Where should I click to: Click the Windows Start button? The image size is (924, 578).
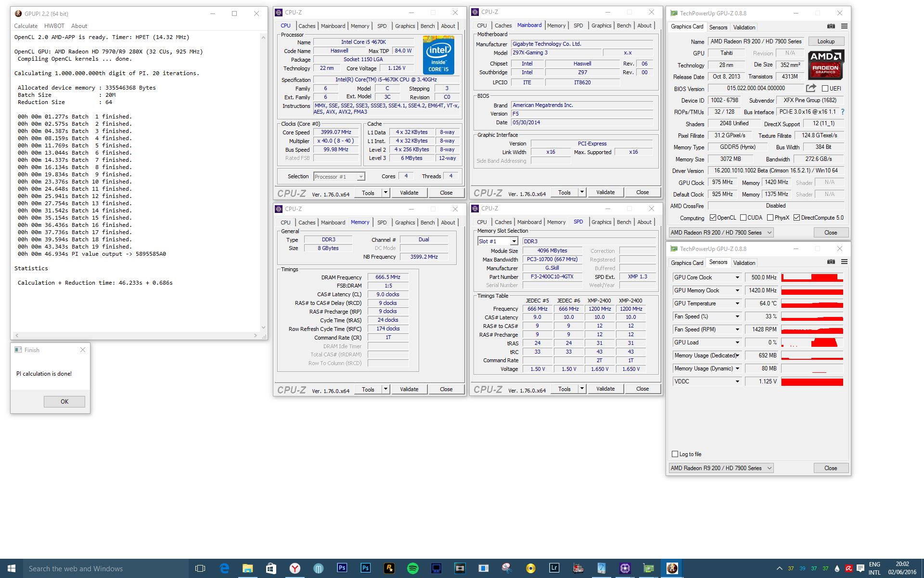click(x=12, y=568)
